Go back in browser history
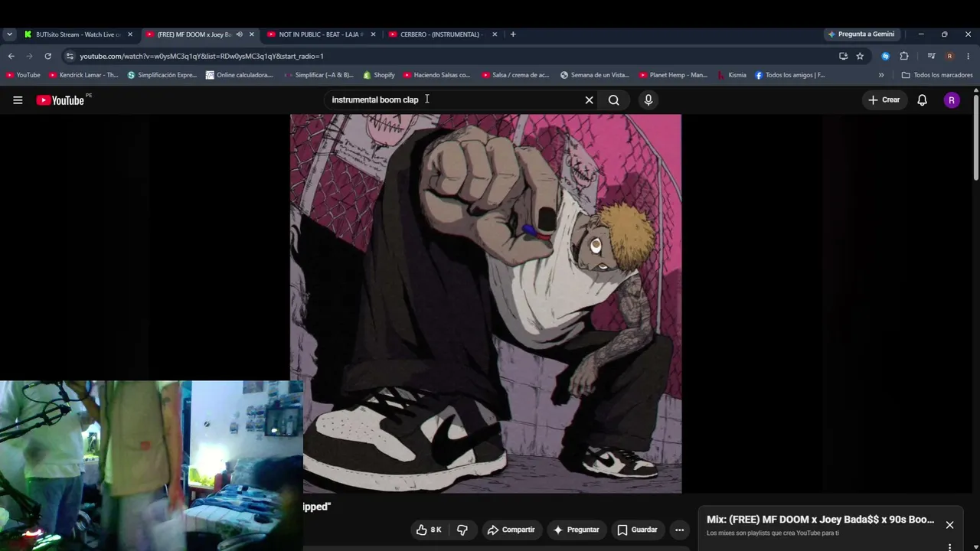Image resolution: width=980 pixels, height=551 pixels. (11, 56)
